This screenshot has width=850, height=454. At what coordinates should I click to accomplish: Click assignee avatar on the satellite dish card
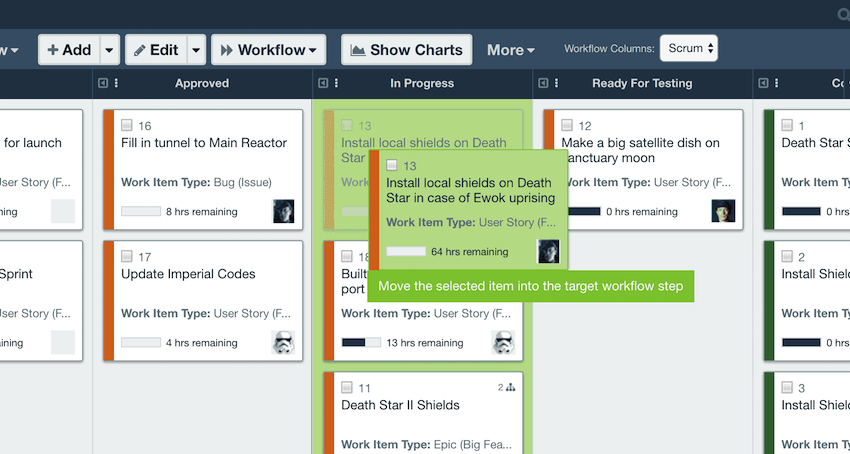723,211
